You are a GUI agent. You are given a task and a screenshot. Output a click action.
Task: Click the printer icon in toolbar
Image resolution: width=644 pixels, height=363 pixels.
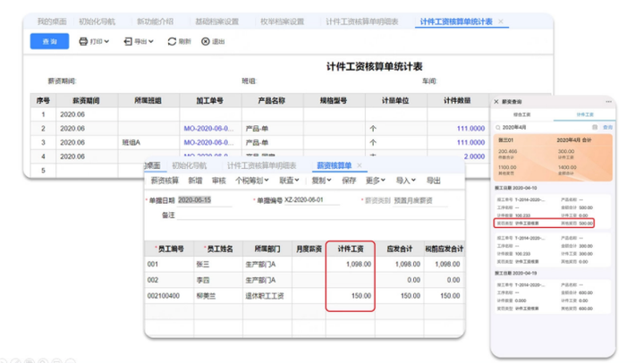(x=83, y=41)
